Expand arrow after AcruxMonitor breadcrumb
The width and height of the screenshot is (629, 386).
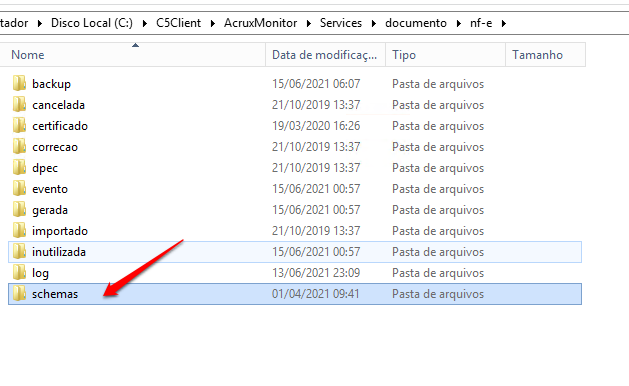(x=308, y=23)
